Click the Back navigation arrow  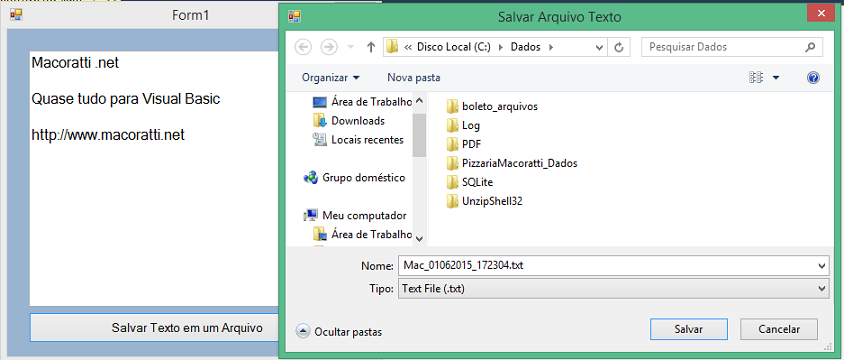click(x=304, y=47)
